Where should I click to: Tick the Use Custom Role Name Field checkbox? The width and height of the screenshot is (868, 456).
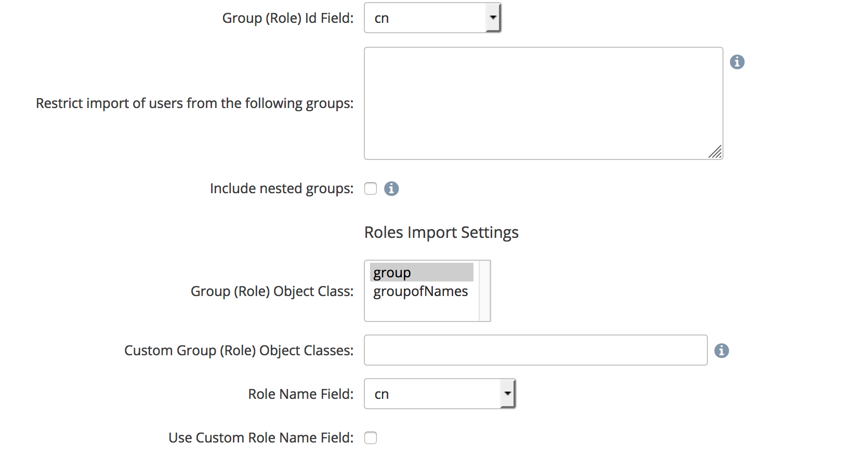[x=371, y=438]
